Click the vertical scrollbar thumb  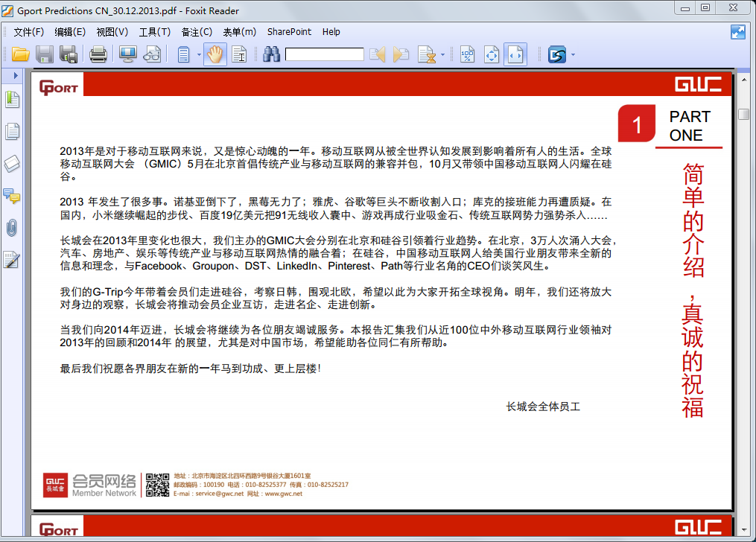[x=743, y=114]
